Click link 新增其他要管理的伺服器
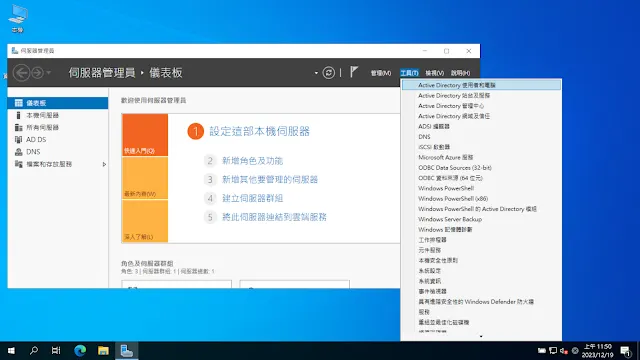This screenshot has height=360, width=640. click(270, 180)
